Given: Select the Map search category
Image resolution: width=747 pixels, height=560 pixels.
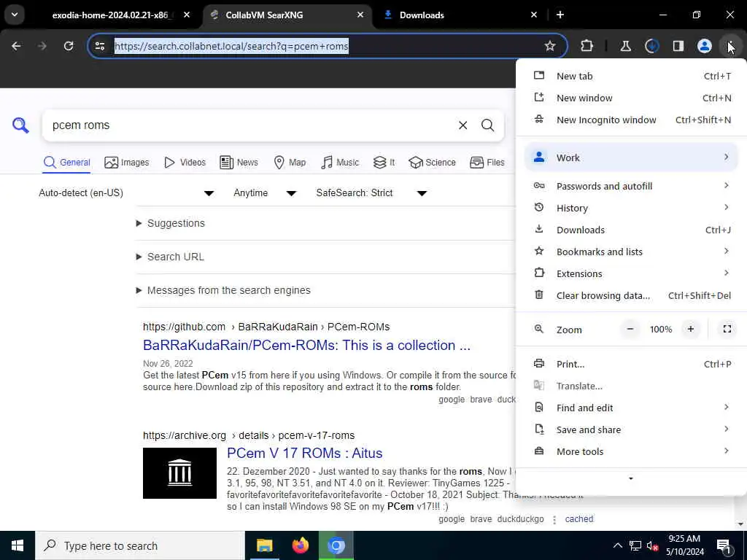Looking at the screenshot, I should pos(290,163).
